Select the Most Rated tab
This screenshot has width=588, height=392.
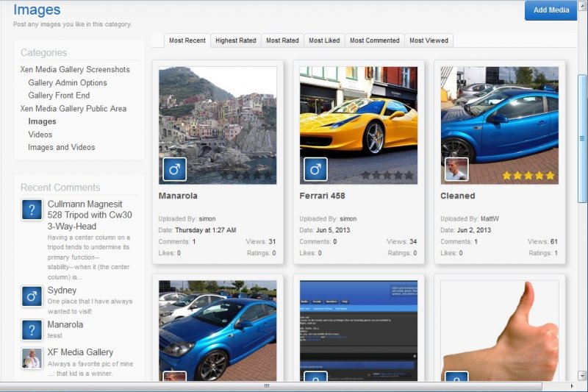[x=282, y=40]
